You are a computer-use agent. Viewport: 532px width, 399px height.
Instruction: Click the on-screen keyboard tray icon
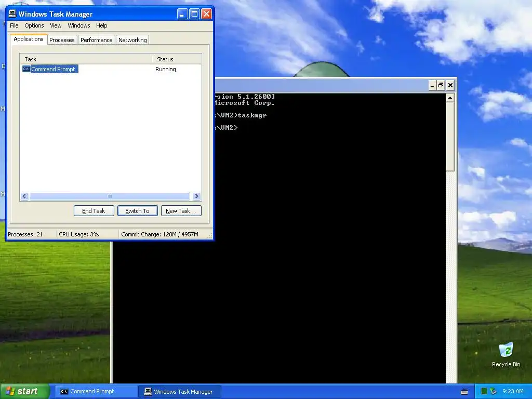(x=464, y=392)
